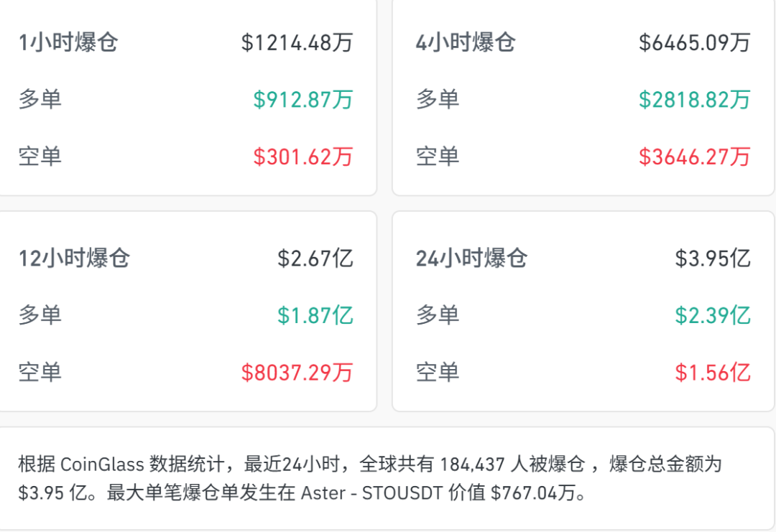
Task: Click the 1小时爆仓 card title
Action: click(68, 42)
